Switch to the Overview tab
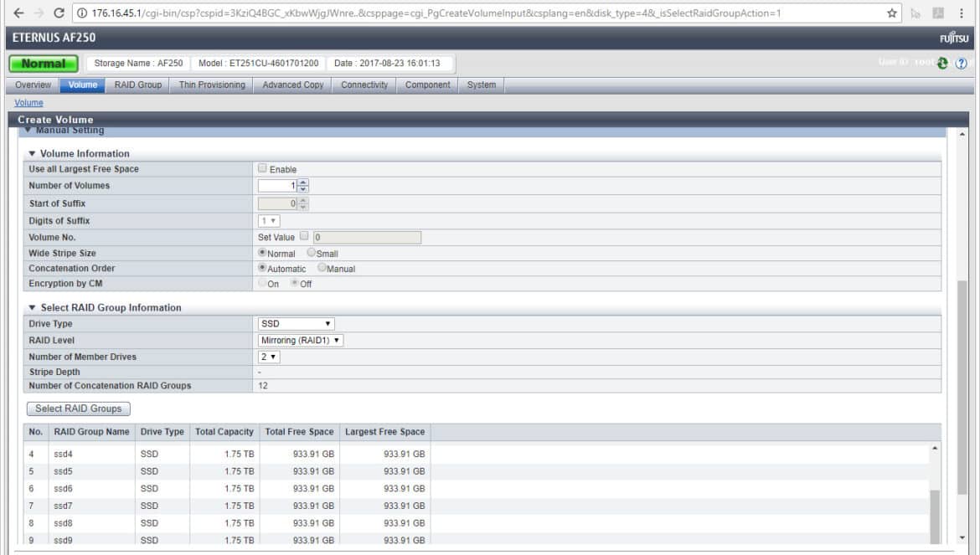The image size is (980, 555). pyautogui.click(x=34, y=85)
